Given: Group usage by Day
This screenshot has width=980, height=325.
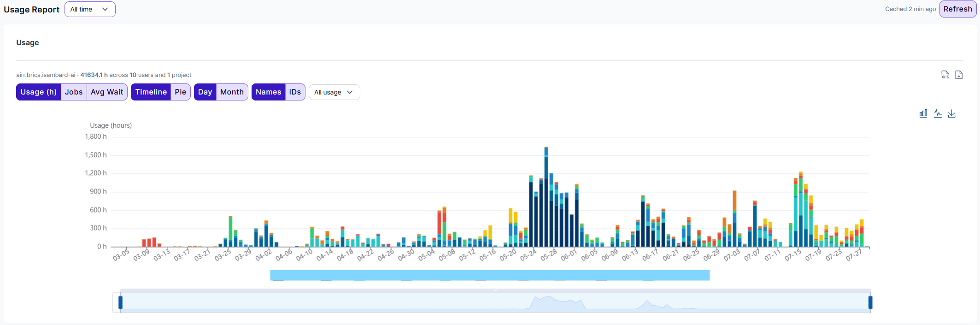Looking at the screenshot, I should [205, 92].
